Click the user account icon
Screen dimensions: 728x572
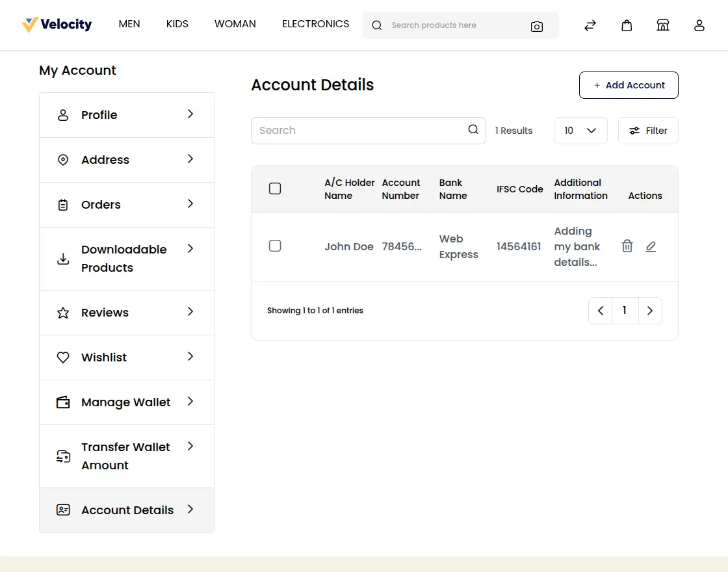[699, 25]
